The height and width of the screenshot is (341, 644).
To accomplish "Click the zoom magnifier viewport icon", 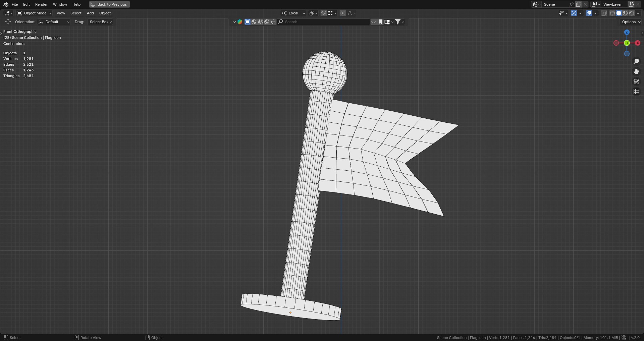I will pyautogui.click(x=636, y=61).
